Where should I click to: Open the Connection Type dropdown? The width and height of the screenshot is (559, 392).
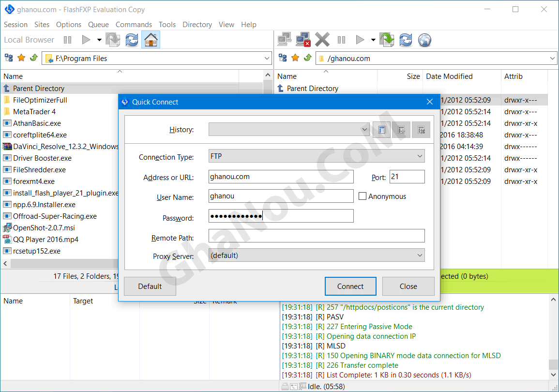[x=420, y=156]
